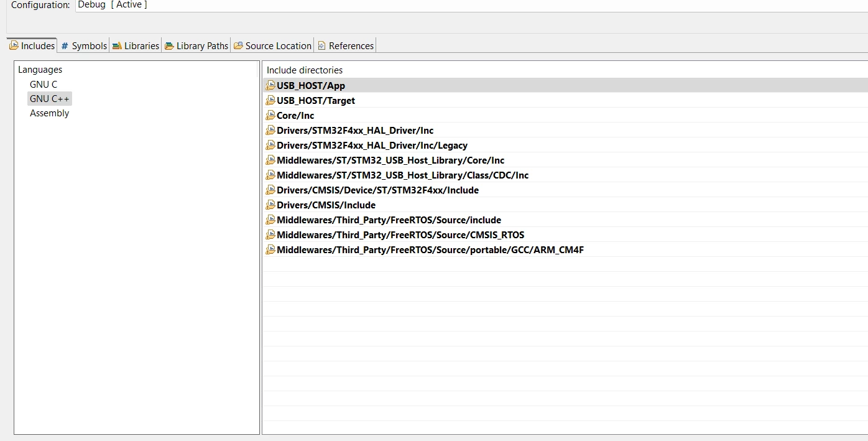Image resolution: width=868 pixels, height=441 pixels.
Task: Switch to the Symbols tab
Action: [x=84, y=45]
